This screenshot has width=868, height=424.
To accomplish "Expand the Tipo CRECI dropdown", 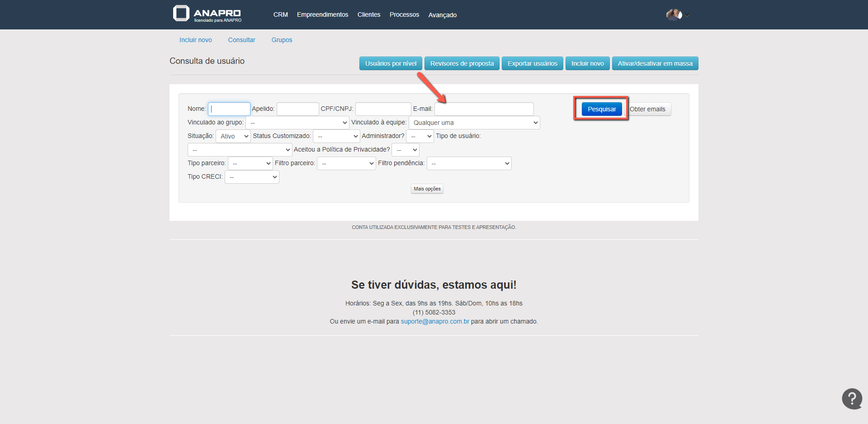I will click(252, 177).
